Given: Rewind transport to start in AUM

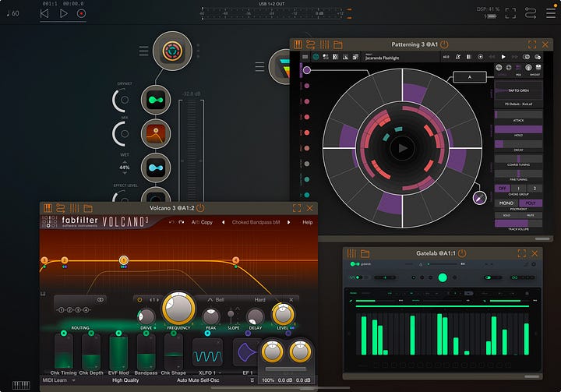Looking at the screenshot, I should 44,13.
